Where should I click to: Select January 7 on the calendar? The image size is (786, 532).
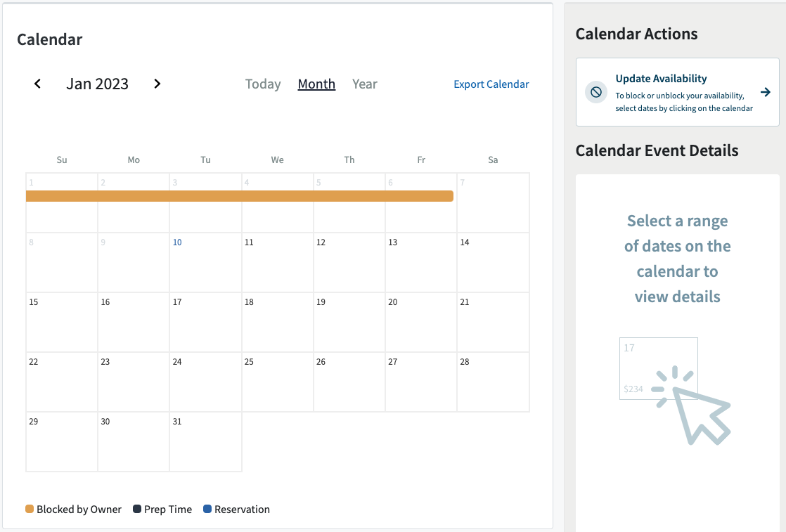click(492, 202)
